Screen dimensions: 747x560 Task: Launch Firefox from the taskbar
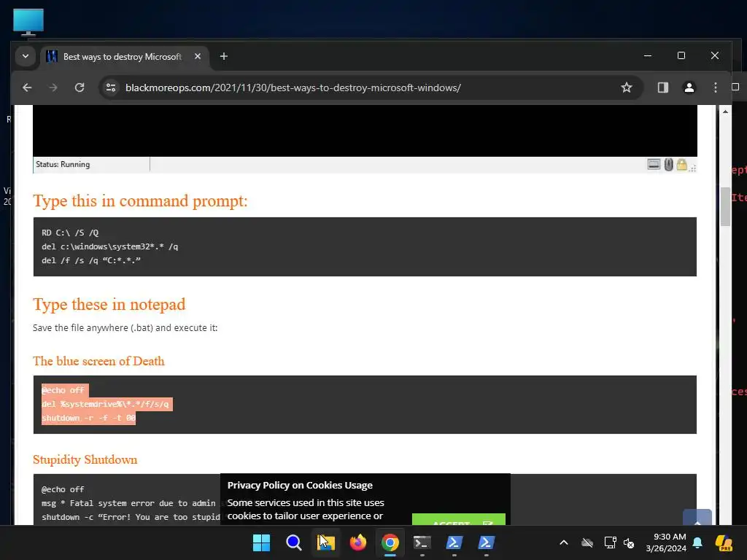[357, 542]
